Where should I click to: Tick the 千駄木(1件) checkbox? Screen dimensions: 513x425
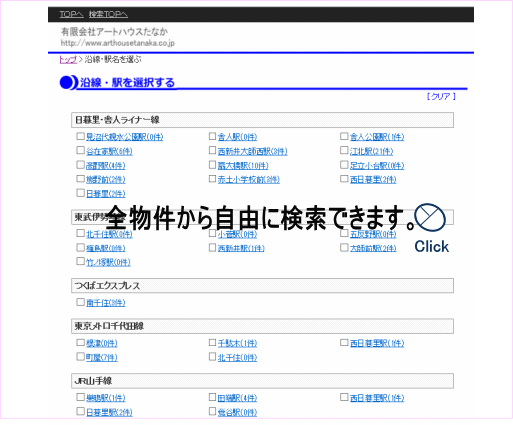tap(212, 342)
